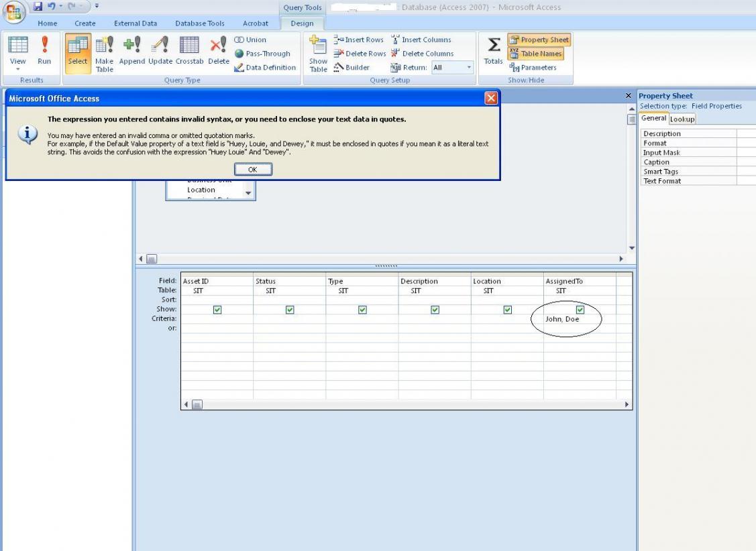Image resolution: width=756 pixels, height=551 pixels.
Task: Open Customize Quick Access Toolbar dropdown
Action: 97,6
